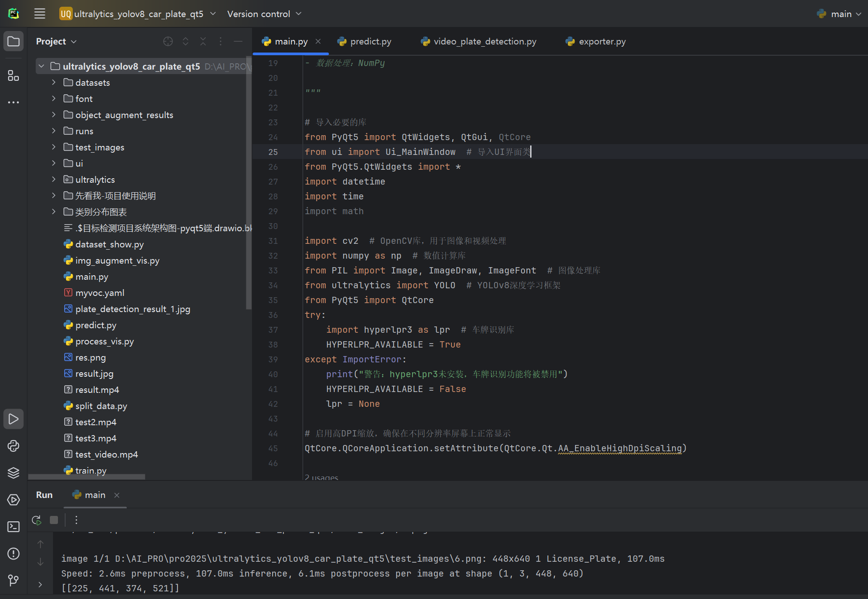Expand the object_augment_results folder

coord(53,115)
